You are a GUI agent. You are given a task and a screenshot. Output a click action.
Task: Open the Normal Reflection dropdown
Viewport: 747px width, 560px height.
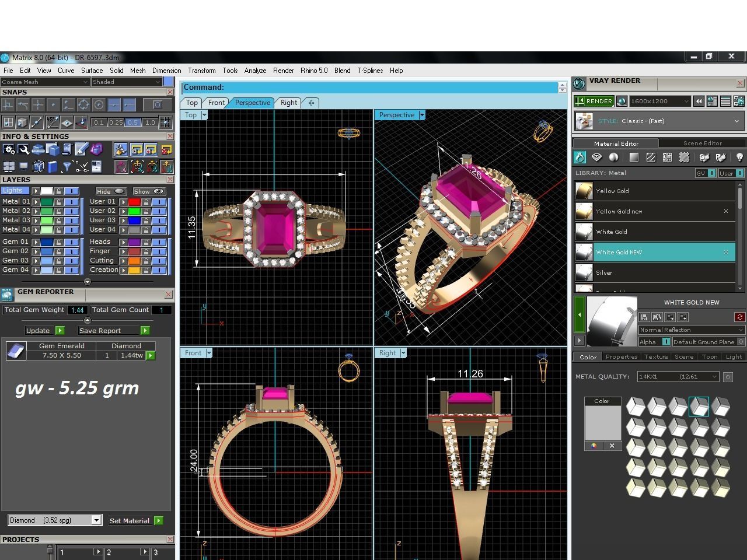point(692,330)
